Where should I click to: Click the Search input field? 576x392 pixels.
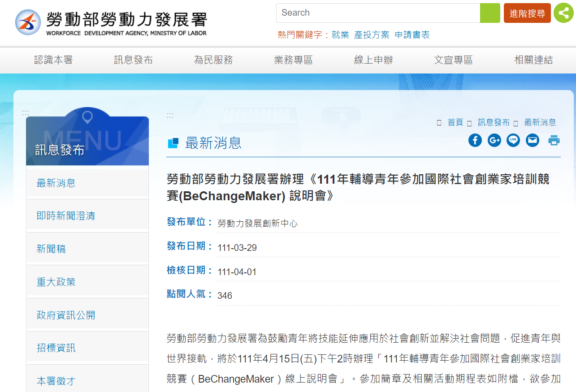pyautogui.click(x=378, y=13)
